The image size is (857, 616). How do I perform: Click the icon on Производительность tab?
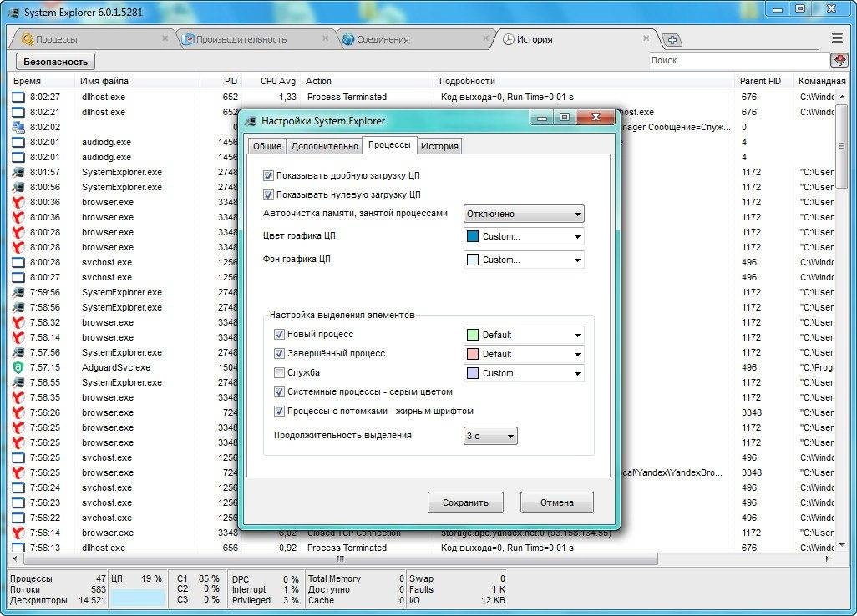(x=189, y=39)
